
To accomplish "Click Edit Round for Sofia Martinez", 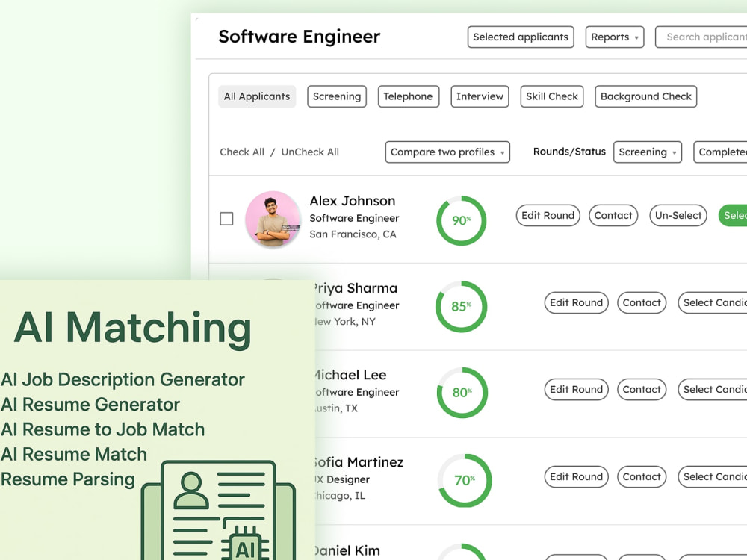I will pyautogui.click(x=577, y=476).
